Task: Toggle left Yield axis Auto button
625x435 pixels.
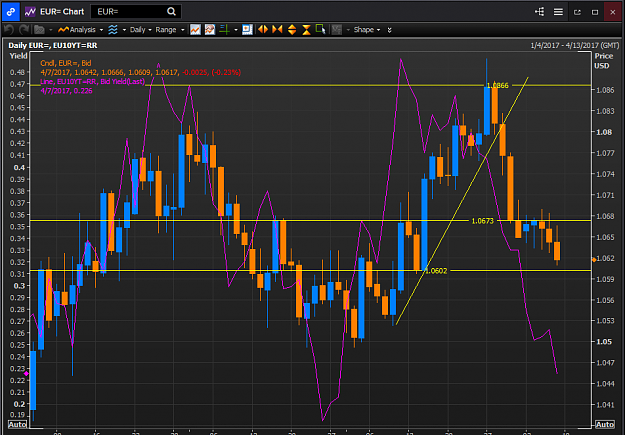Action: click(18, 424)
